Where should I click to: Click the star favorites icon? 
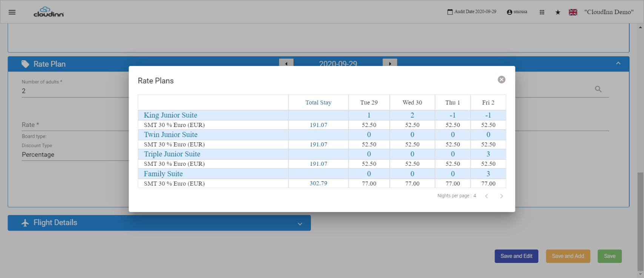tap(558, 12)
